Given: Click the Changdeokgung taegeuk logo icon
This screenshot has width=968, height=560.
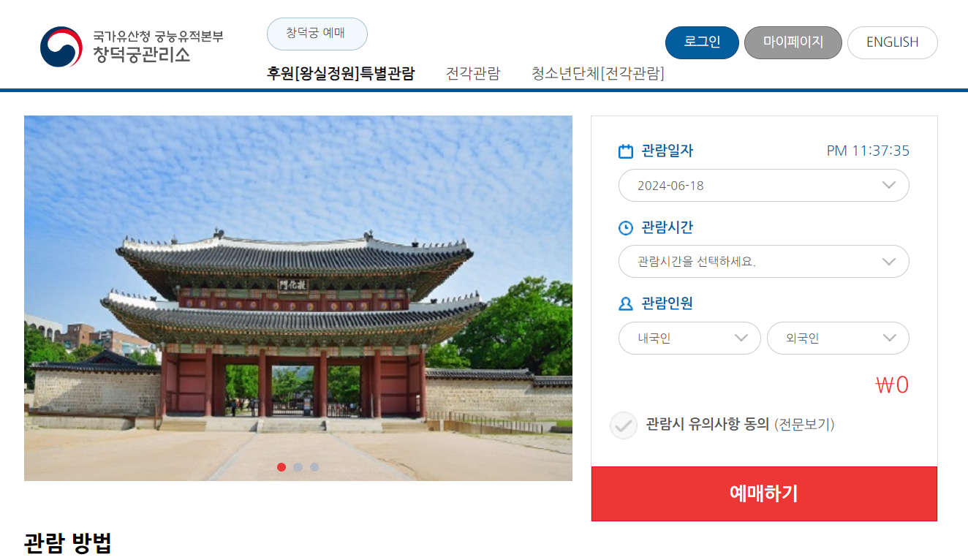Looking at the screenshot, I should click(61, 47).
